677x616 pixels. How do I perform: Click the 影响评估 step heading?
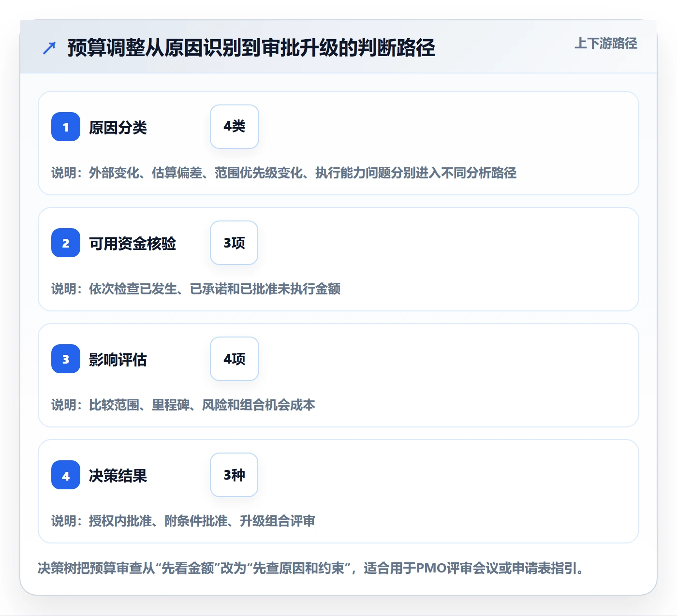118,360
